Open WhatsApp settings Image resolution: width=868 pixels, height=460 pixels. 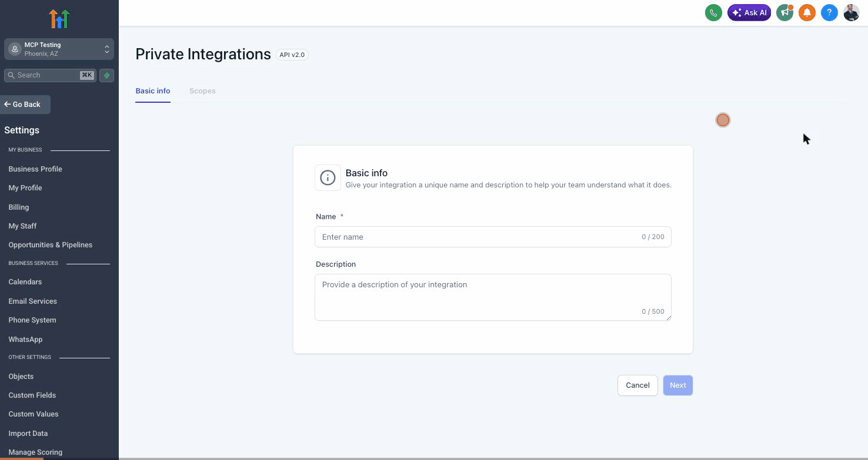tap(25, 340)
